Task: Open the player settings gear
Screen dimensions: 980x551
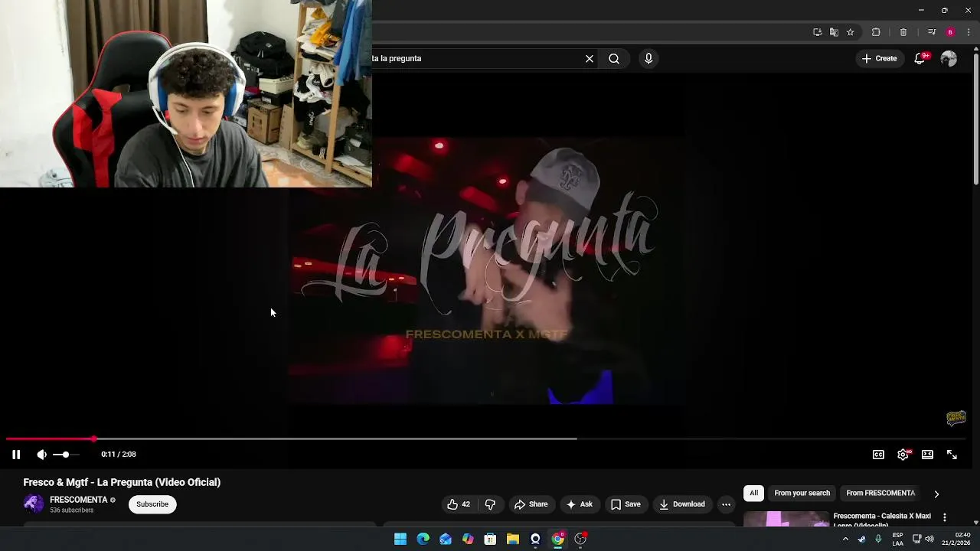Action: pos(903,455)
